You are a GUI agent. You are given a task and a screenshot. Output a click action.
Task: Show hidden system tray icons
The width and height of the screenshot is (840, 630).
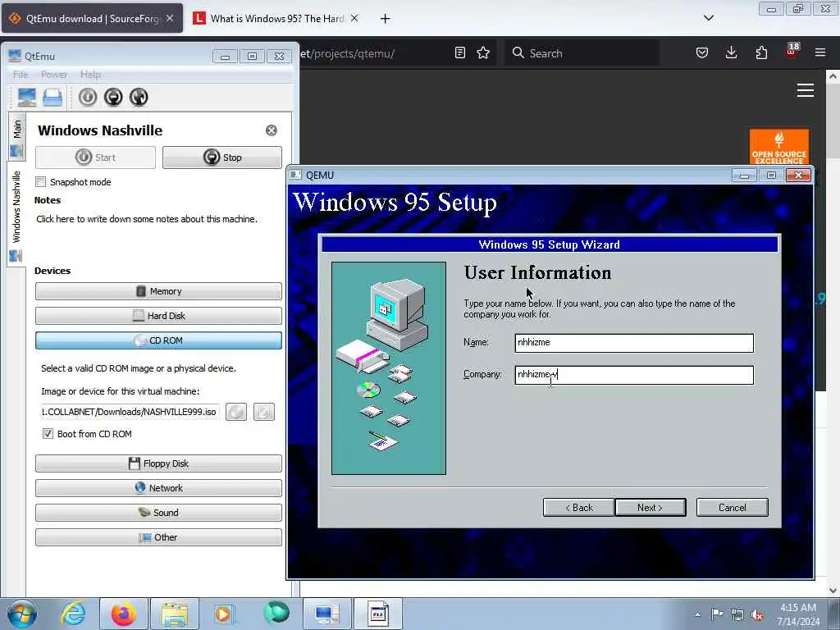(697, 615)
